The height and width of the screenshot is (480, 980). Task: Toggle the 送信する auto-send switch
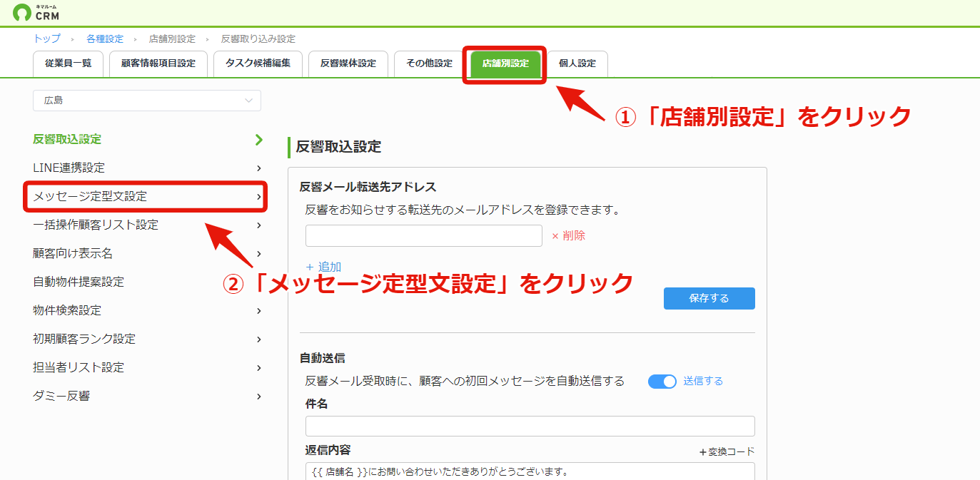(662, 381)
